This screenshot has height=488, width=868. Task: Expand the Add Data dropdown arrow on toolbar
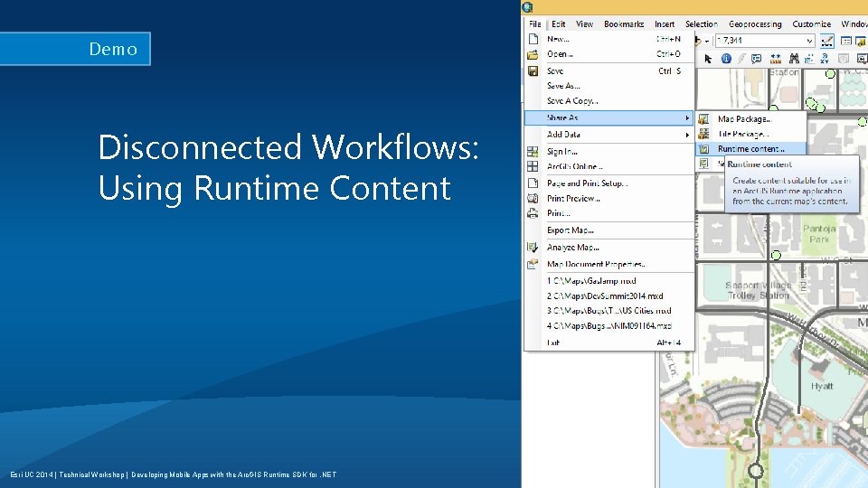point(707,41)
